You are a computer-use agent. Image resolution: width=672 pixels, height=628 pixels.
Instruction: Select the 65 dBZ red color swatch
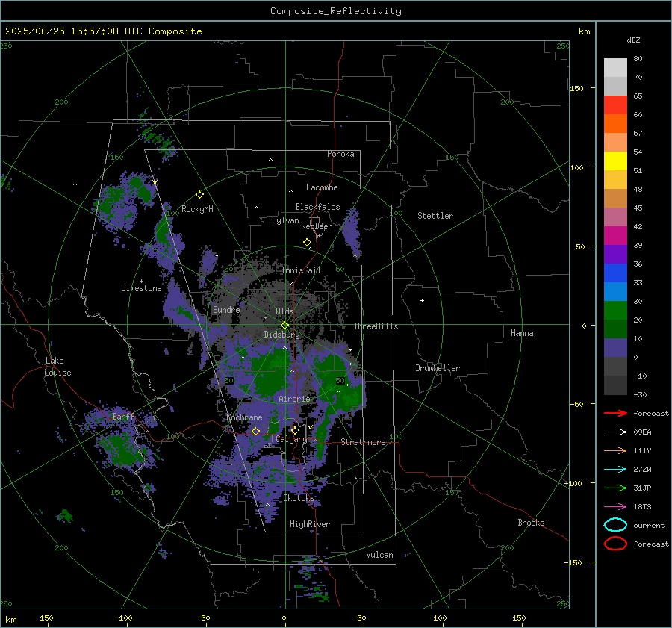(615, 105)
